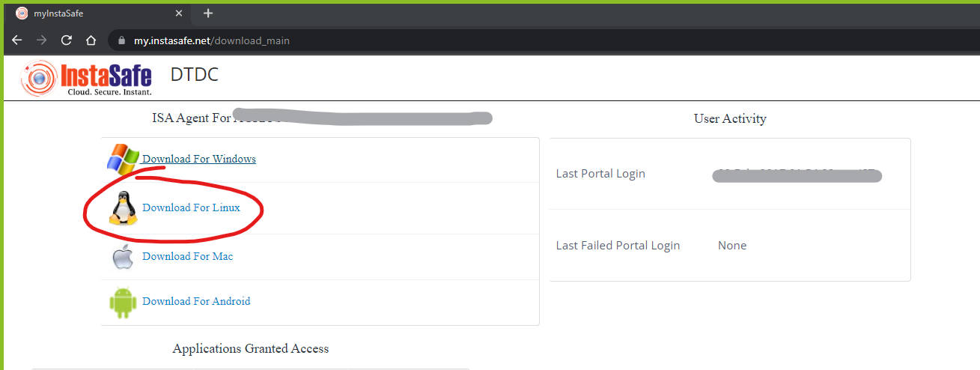Close the myInstaSafe tab
This screenshot has height=370, width=980.
click(178, 13)
